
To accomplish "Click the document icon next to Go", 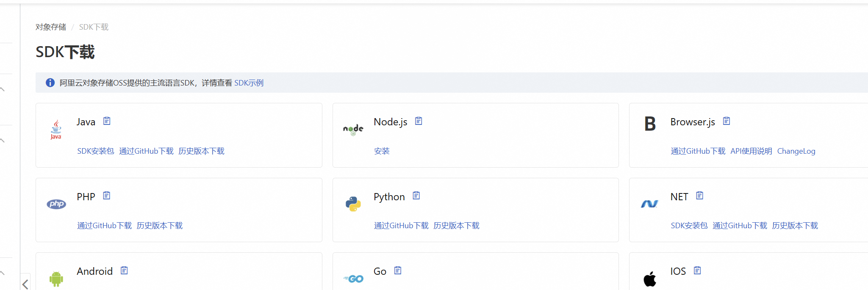I will [398, 271].
